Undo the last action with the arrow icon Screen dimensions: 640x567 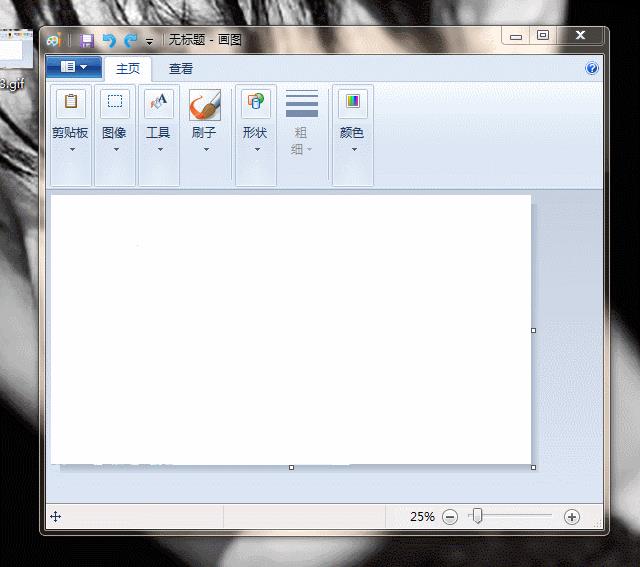(x=109, y=40)
